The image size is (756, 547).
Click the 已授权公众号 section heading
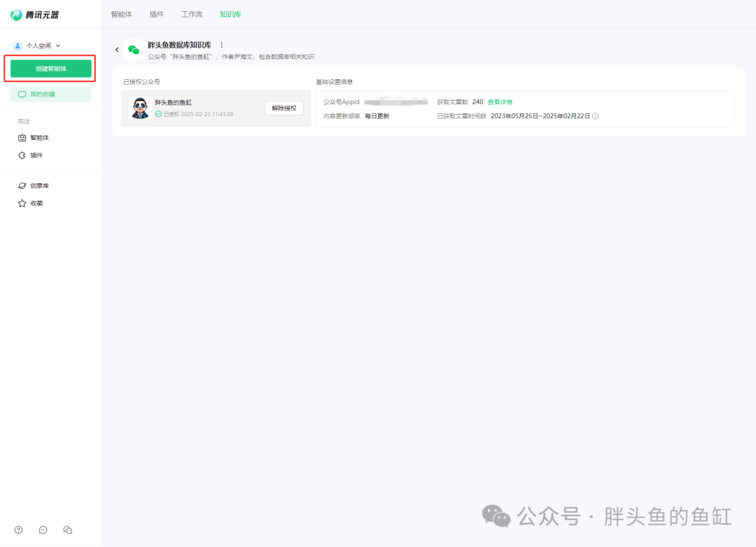pos(141,82)
